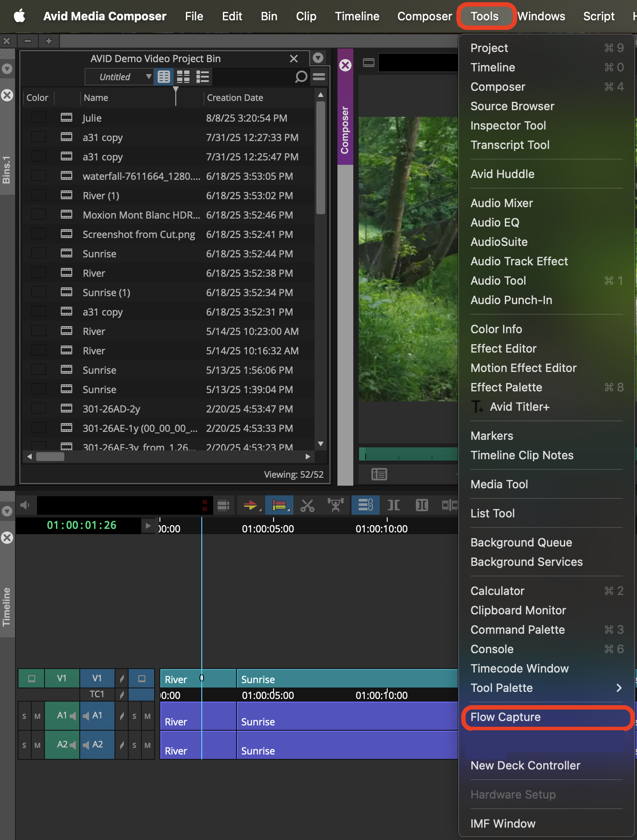The width and height of the screenshot is (637, 840).
Task: Click the green Composer position bar
Action: pyautogui.click(x=408, y=454)
